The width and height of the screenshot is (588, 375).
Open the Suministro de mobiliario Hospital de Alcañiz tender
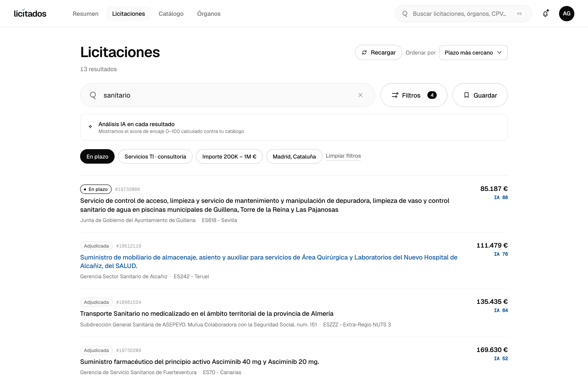269,261
